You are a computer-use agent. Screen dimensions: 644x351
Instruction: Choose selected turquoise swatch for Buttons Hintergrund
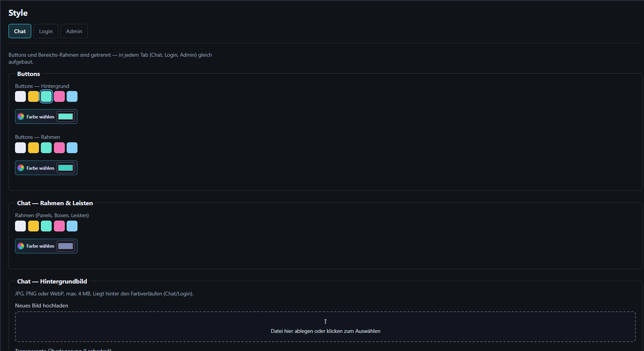[x=46, y=96]
